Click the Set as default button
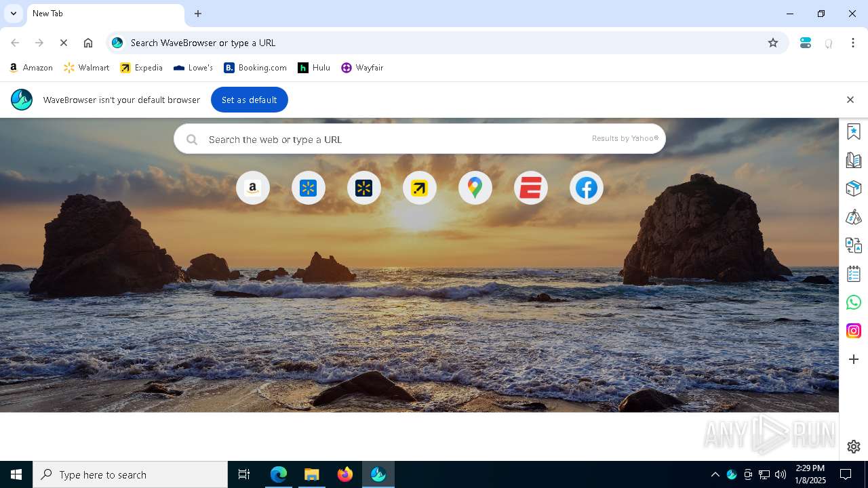The image size is (868, 488). (250, 100)
